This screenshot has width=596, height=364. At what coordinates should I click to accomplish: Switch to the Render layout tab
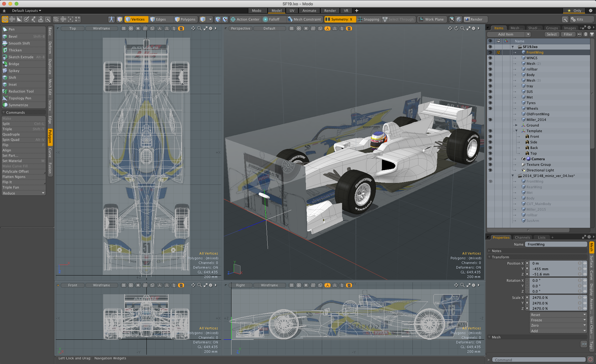click(330, 11)
